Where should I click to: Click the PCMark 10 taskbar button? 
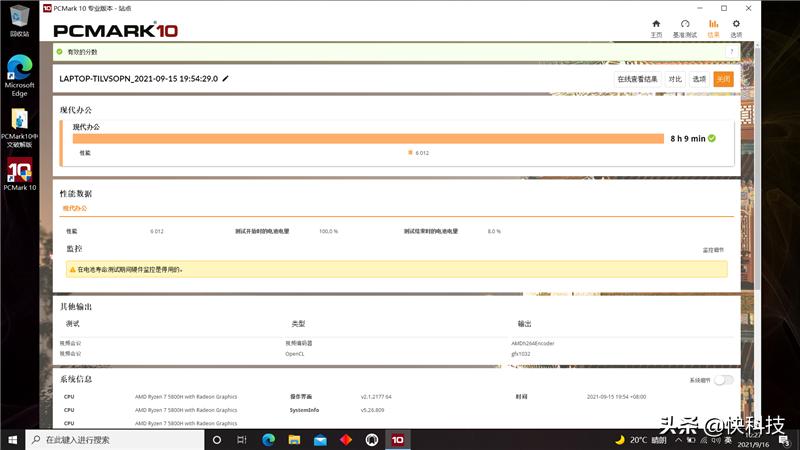point(397,439)
